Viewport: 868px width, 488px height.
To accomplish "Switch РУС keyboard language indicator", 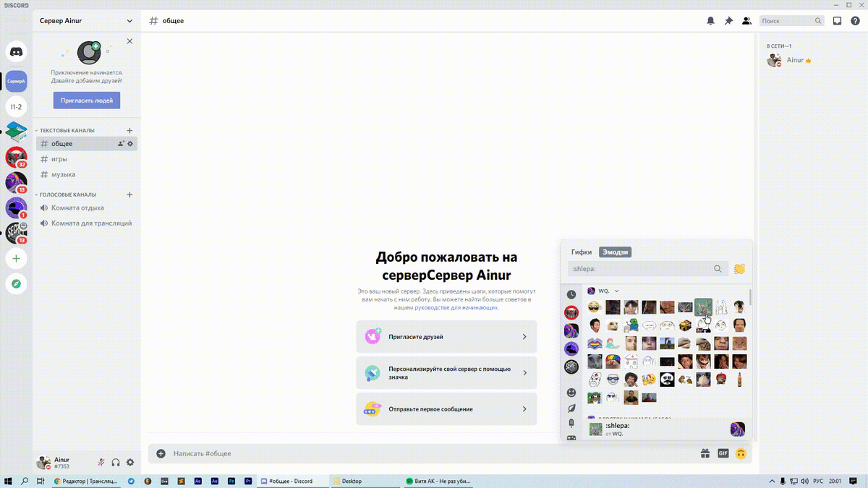I will point(819,481).
